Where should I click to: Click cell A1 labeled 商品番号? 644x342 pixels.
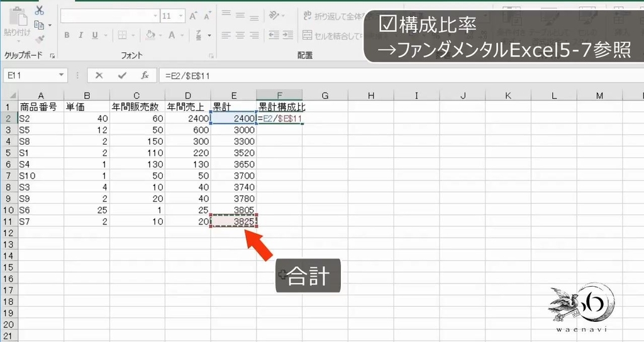pos(41,107)
